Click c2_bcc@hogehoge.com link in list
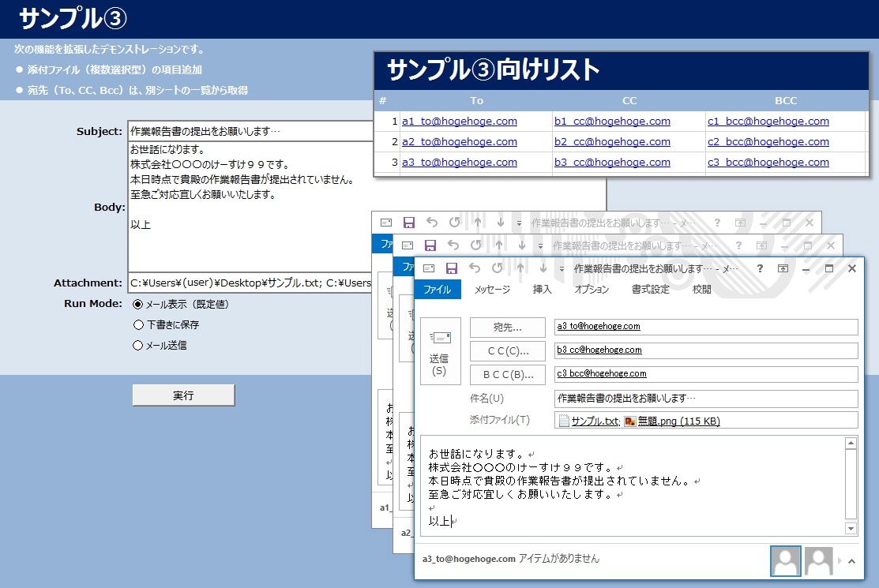879x588 pixels. [768, 142]
